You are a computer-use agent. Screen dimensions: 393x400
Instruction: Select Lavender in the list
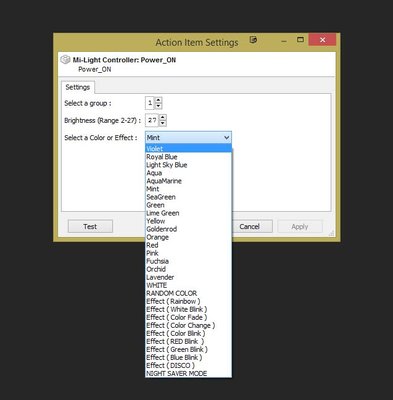pyautogui.click(x=188, y=277)
